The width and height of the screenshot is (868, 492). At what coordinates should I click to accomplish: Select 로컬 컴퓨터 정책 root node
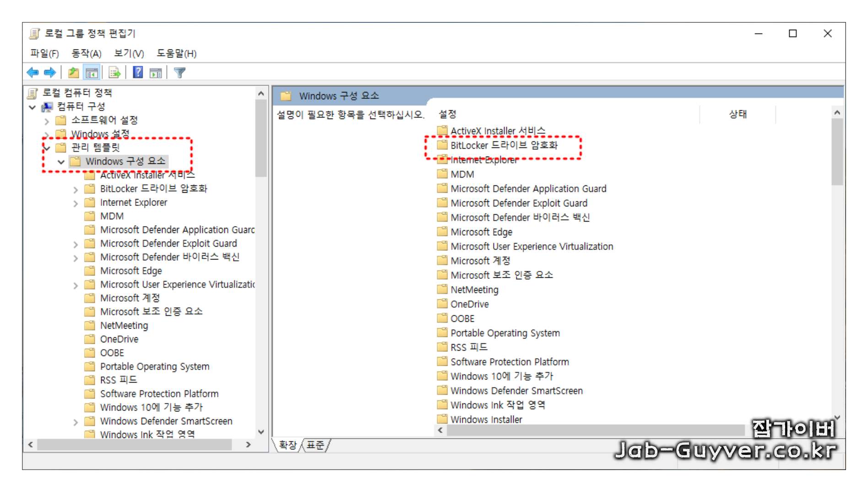click(x=77, y=93)
